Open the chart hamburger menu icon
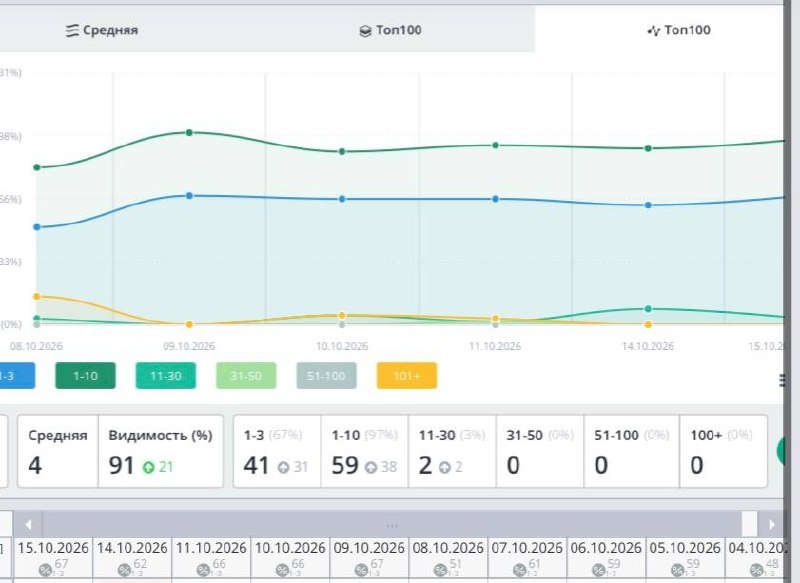This screenshot has width=800, height=583. click(x=782, y=380)
